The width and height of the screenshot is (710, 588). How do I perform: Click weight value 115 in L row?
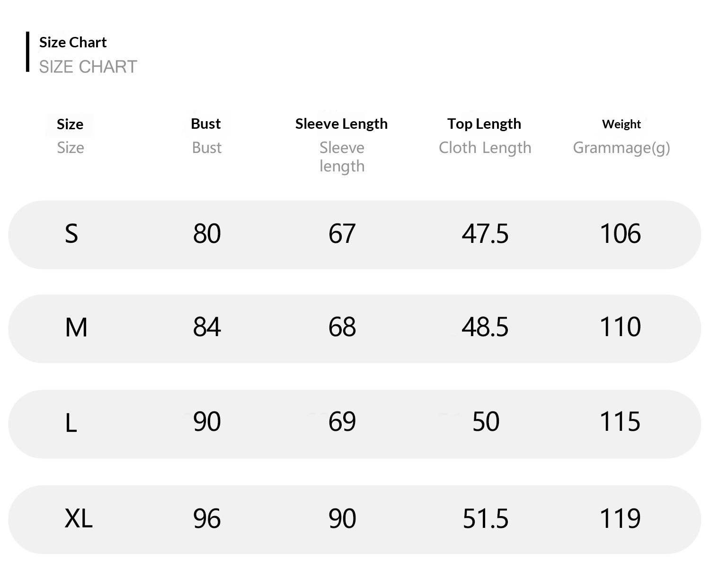point(620,421)
